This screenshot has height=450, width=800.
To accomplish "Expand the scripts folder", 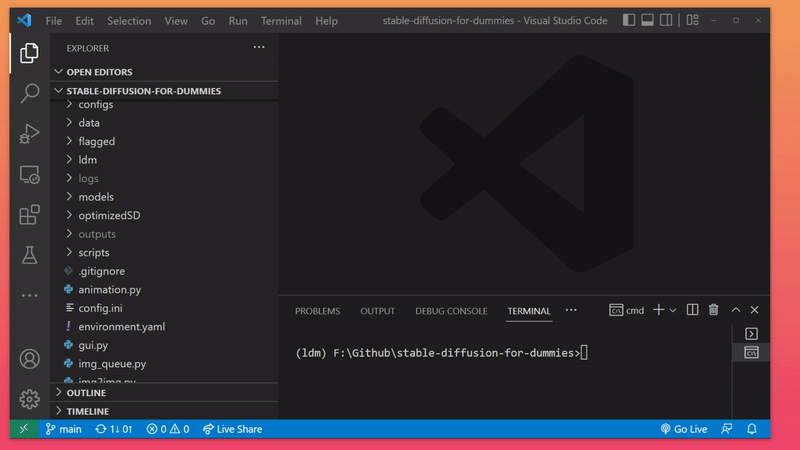I will point(164,253).
